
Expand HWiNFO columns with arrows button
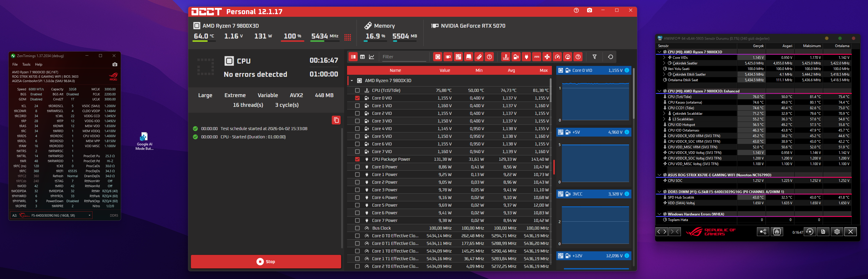coord(662,232)
